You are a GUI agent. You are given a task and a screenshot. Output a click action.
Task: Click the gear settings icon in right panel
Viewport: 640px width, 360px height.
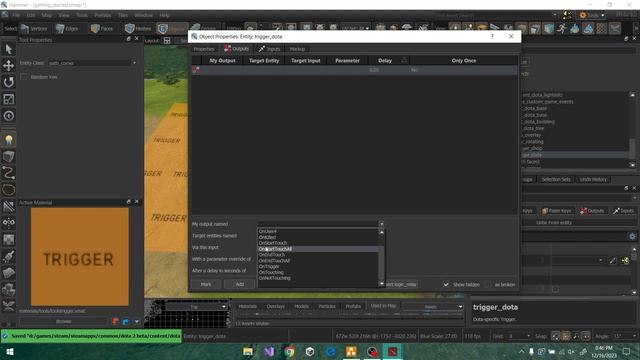(632, 236)
